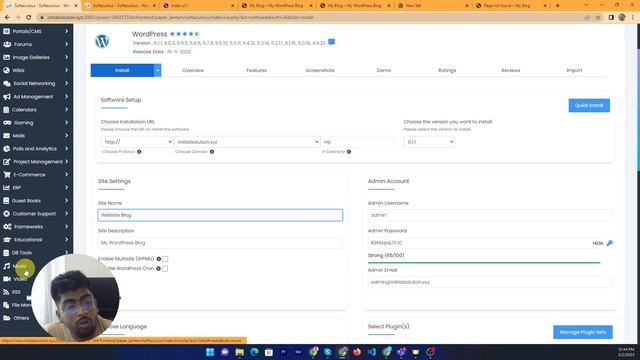640x360 pixels.
Task: Click the Social Networking chat icon
Action: pyautogui.click(x=7, y=83)
